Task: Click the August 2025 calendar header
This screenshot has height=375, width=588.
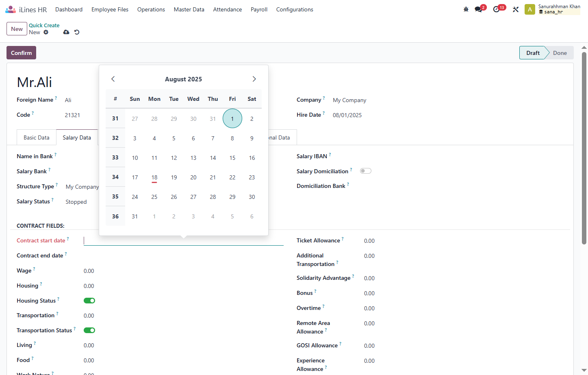Action: coord(183,79)
